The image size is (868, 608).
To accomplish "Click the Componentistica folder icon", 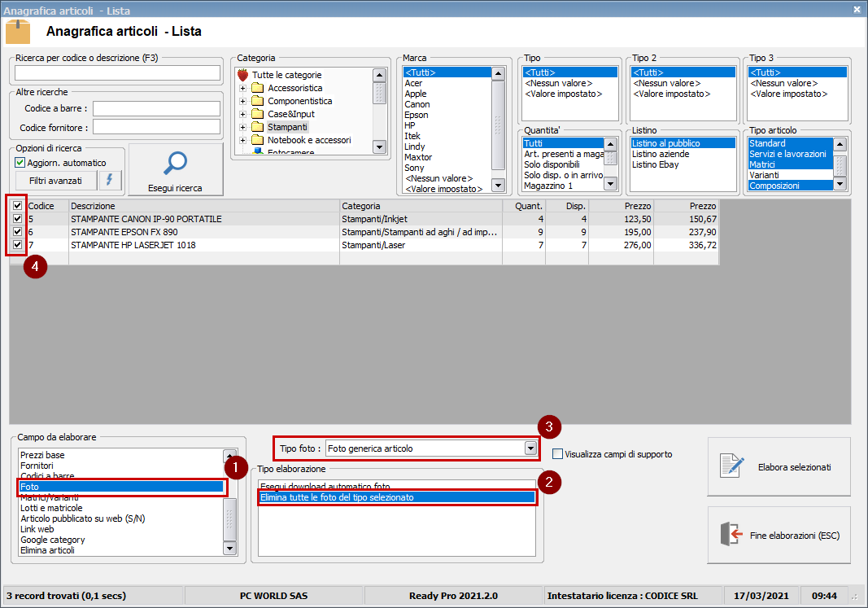I will coord(257,101).
